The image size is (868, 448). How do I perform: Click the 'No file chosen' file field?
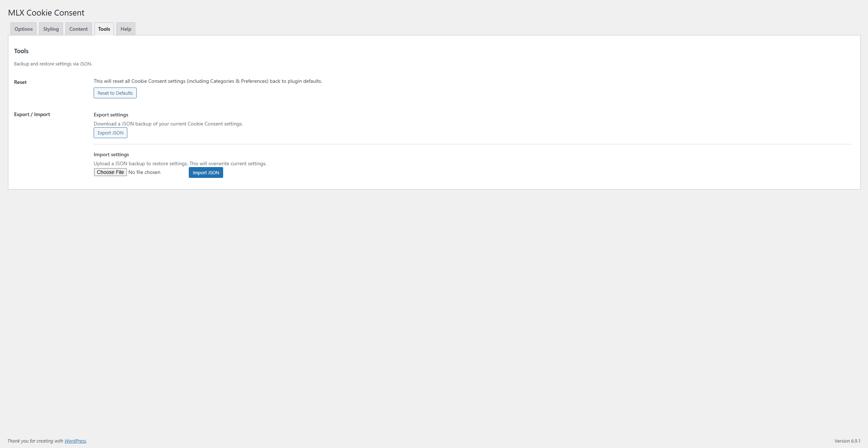point(144,172)
